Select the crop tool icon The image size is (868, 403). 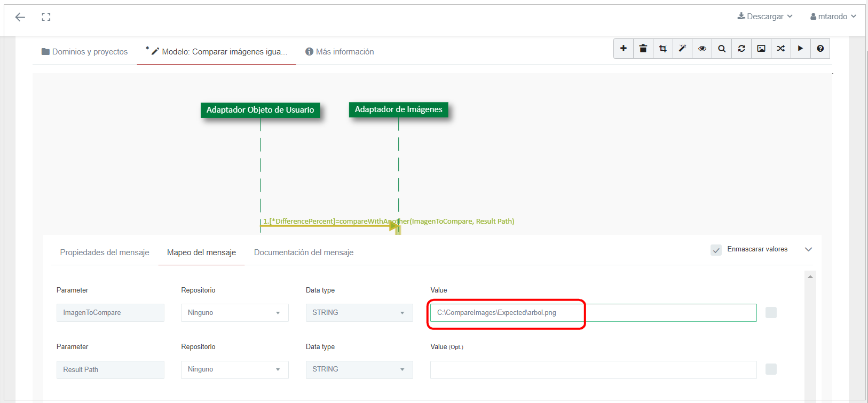[x=662, y=49]
